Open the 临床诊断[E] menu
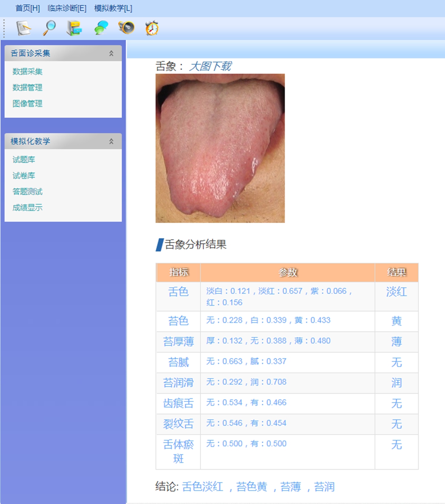 coord(67,8)
